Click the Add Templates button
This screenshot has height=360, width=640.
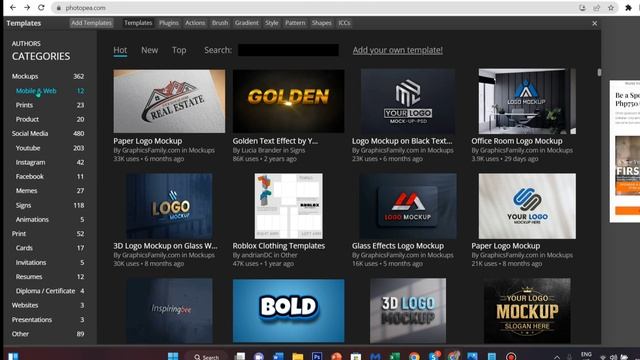point(91,23)
